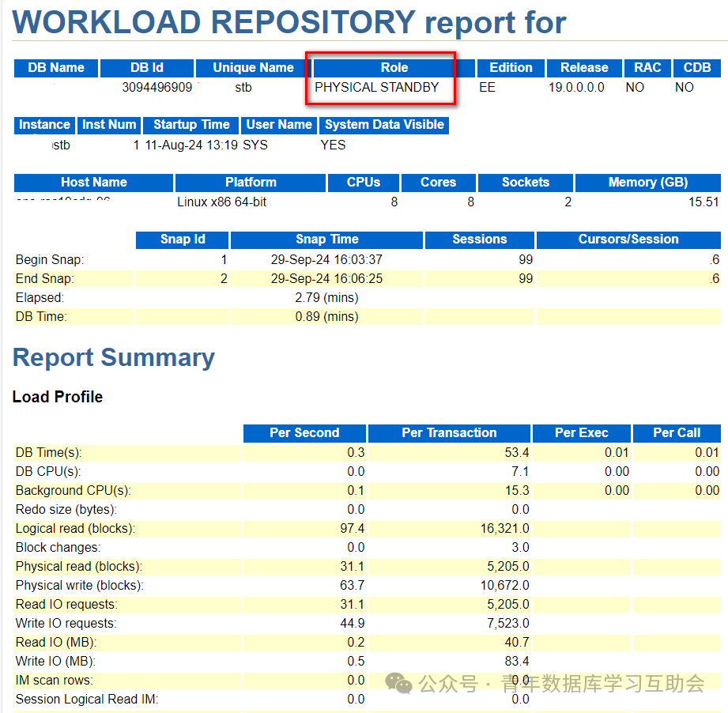This screenshot has width=728, height=713.
Task: Select the Cursors/Session column header
Action: [628, 240]
